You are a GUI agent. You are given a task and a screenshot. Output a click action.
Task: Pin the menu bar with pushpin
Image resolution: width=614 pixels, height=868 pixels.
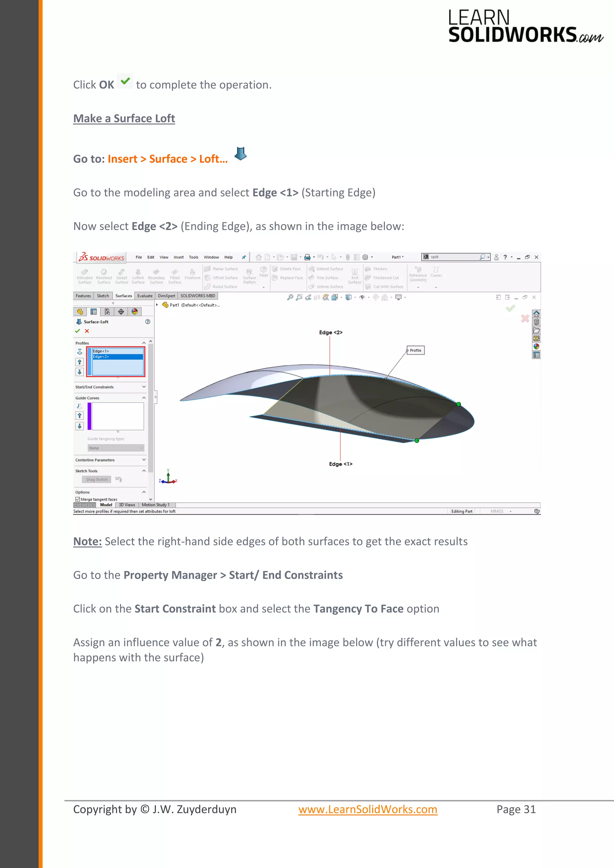click(x=244, y=257)
